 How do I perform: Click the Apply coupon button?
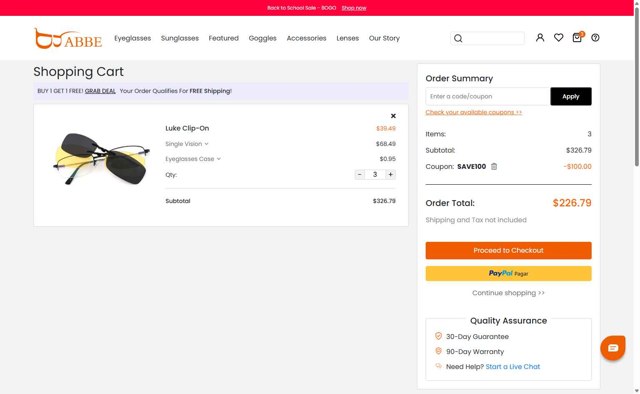tap(571, 96)
